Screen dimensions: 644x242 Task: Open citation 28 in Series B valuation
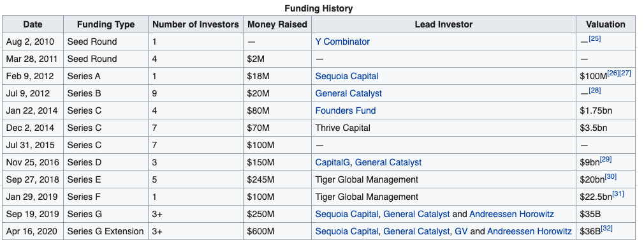pyautogui.click(x=595, y=91)
